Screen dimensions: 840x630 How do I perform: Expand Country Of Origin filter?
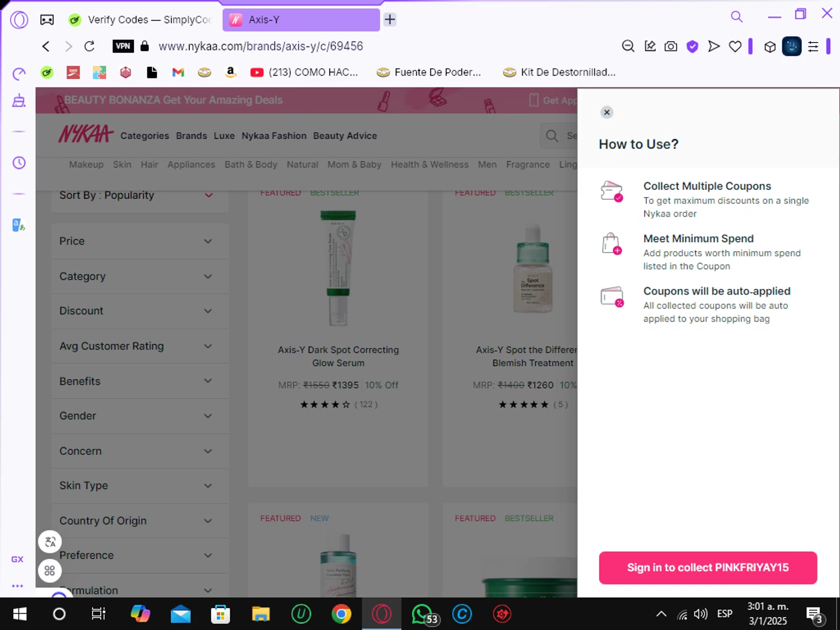(x=140, y=521)
